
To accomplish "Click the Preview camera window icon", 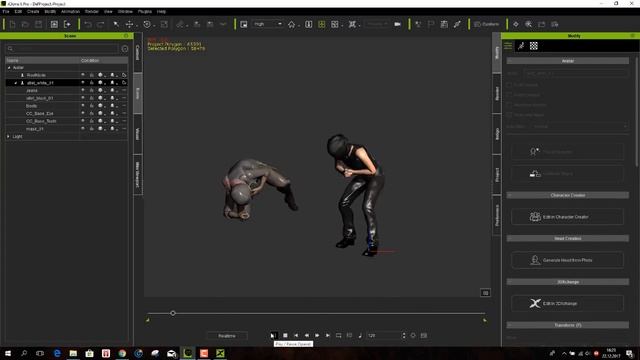I will pos(244,24).
